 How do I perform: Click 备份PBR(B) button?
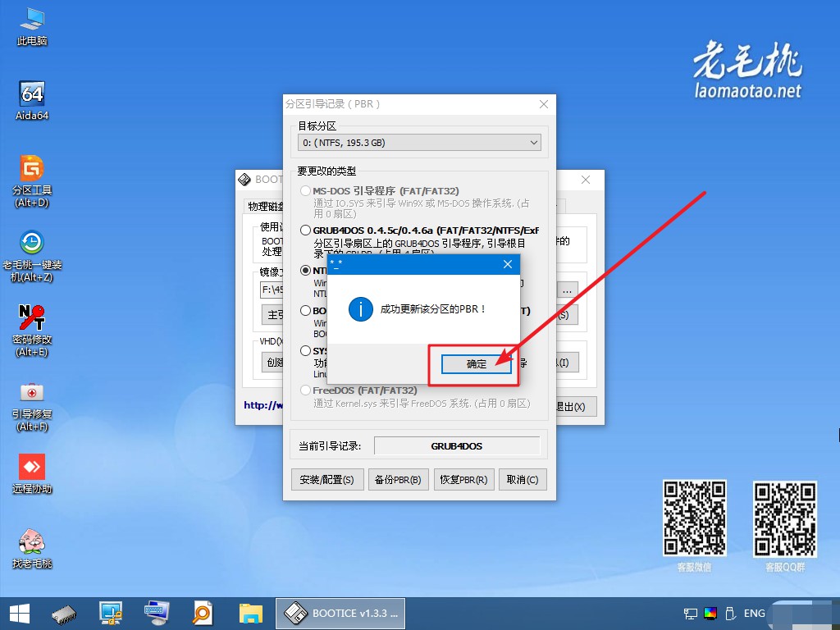click(x=398, y=479)
